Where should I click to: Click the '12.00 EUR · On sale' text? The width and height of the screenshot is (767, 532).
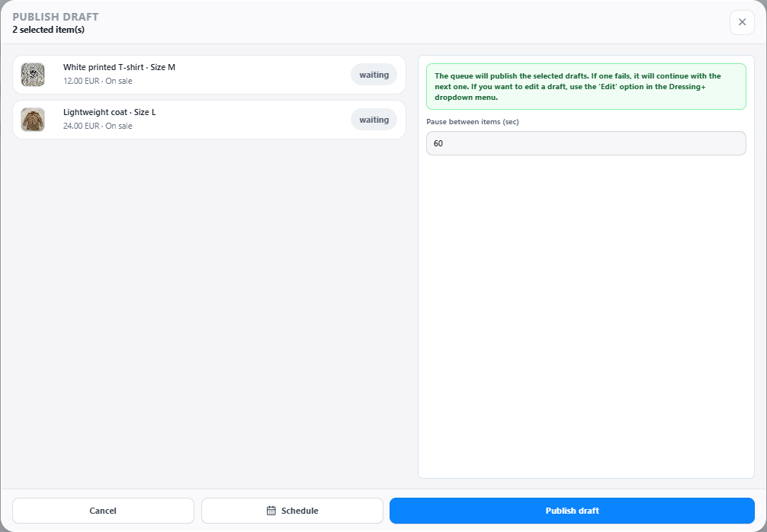tap(98, 81)
